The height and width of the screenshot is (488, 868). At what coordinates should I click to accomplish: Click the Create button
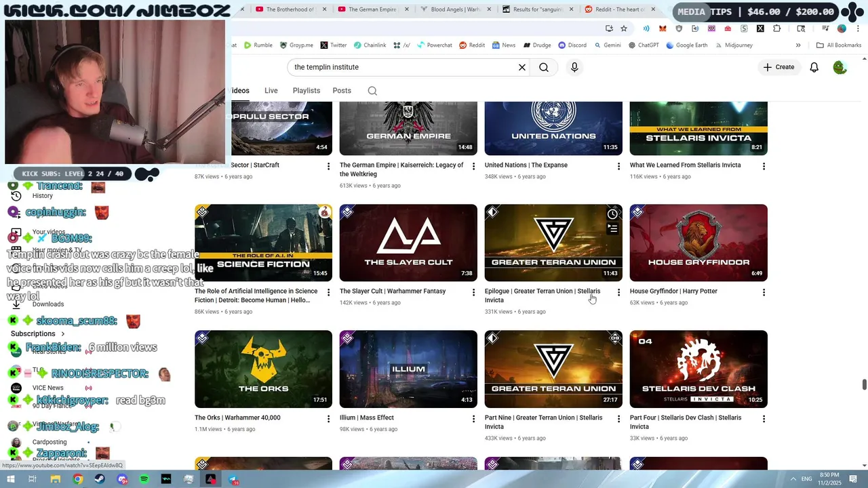tap(778, 67)
